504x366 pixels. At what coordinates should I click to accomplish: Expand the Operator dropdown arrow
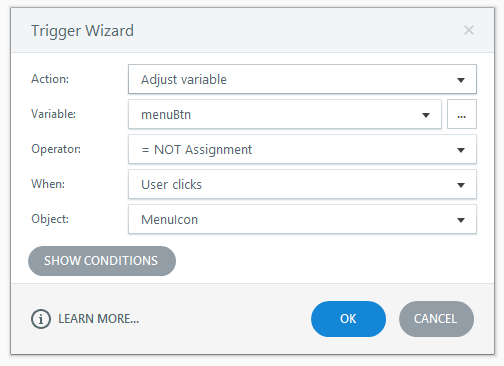(461, 150)
